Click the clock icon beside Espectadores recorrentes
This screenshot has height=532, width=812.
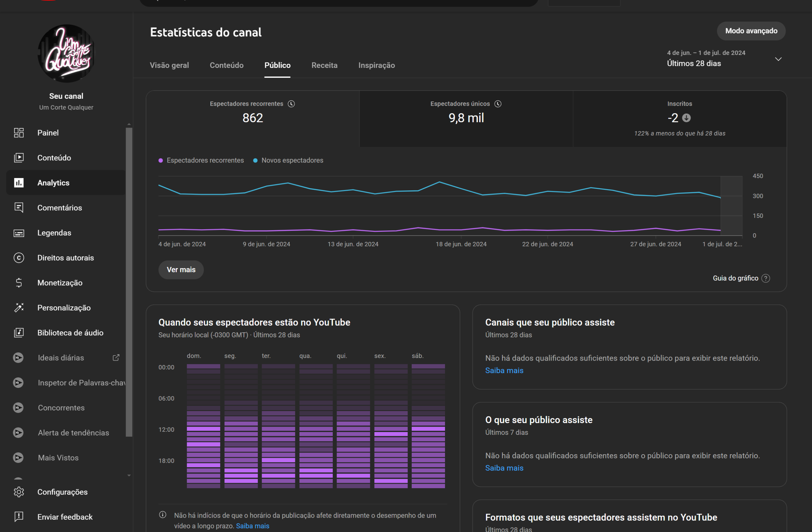pyautogui.click(x=291, y=104)
